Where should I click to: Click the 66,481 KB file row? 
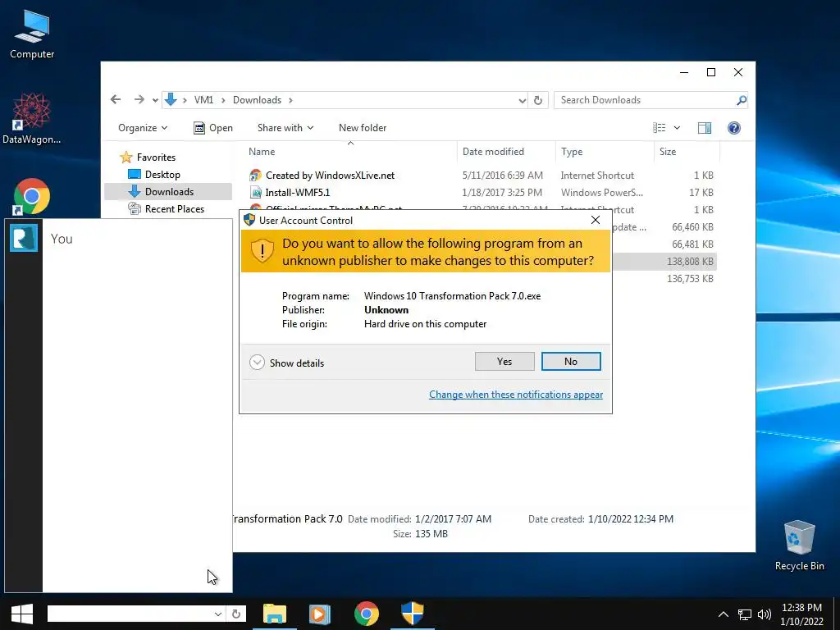point(664,244)
